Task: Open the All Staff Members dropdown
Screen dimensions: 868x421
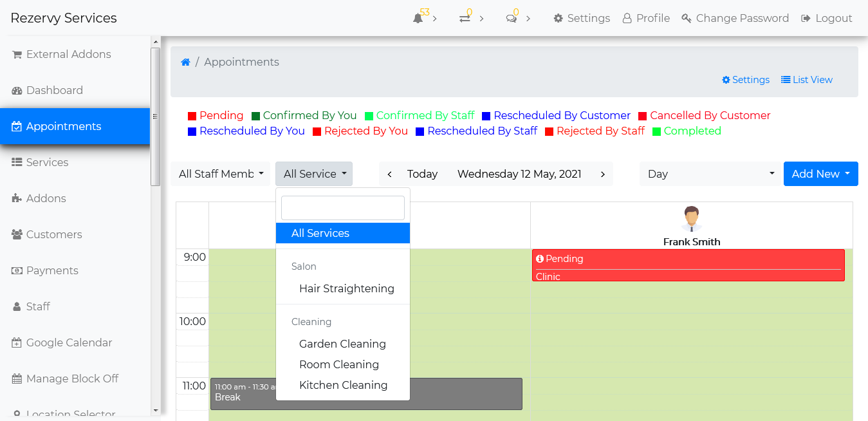Action: tap(221, 174)
